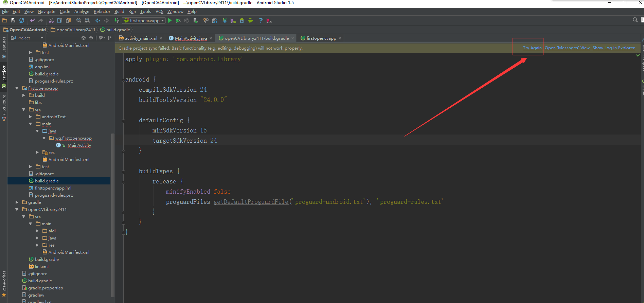The height and width of the screenshot is (303, 644).
Task: Click Sync Project with Gradle Files icon
Action: pos(225,20)
